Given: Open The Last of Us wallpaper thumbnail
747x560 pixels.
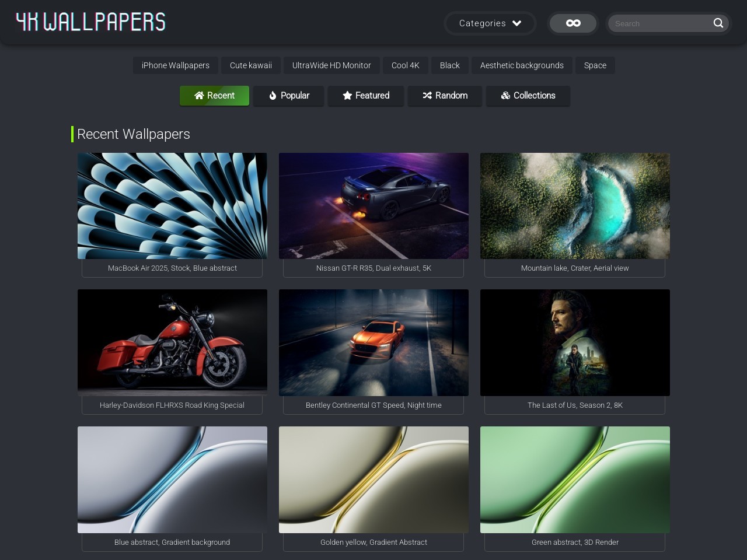Looking at the screenshot, I should (575, 343).
